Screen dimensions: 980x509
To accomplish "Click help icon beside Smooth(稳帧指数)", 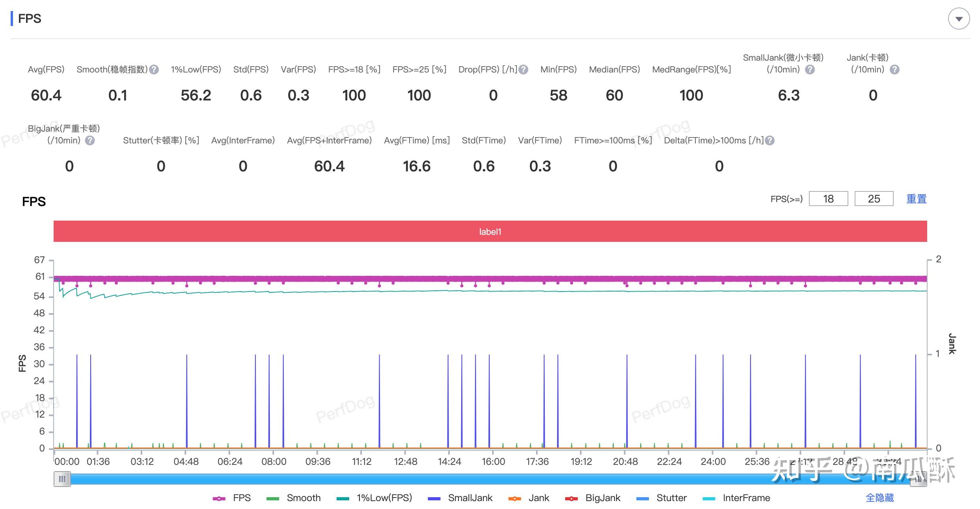I will point(154,70).
